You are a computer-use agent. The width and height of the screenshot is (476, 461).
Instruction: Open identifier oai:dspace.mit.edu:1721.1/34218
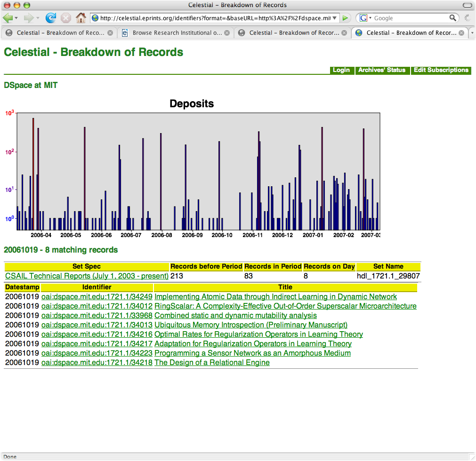tap(97, 362)
